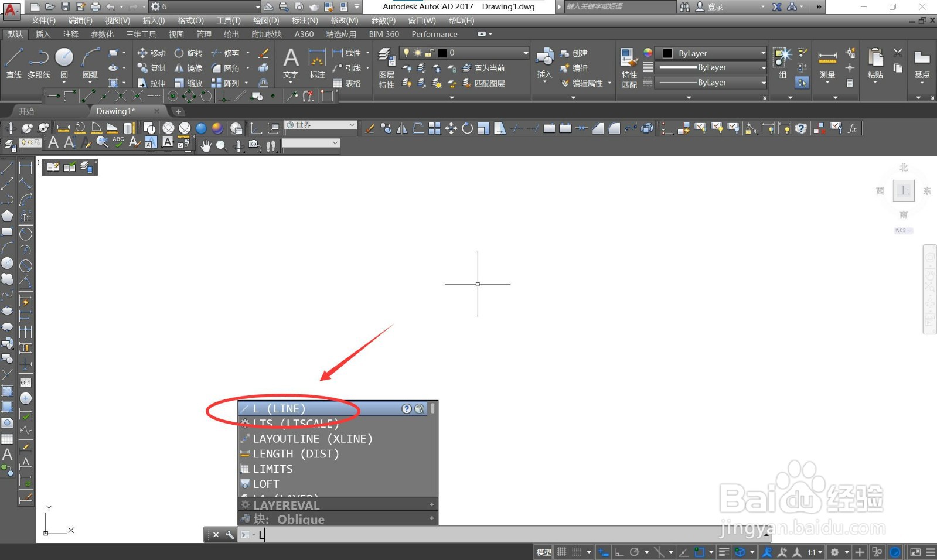Image resolution: width=937 pixels, height=560 pixels.
Task: Select the Circle (圆) tool in ribbon
Action: (64, 63)
